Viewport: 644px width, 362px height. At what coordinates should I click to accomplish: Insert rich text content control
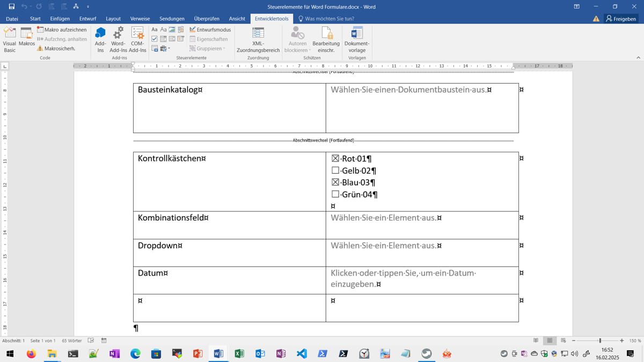[155, 29]
